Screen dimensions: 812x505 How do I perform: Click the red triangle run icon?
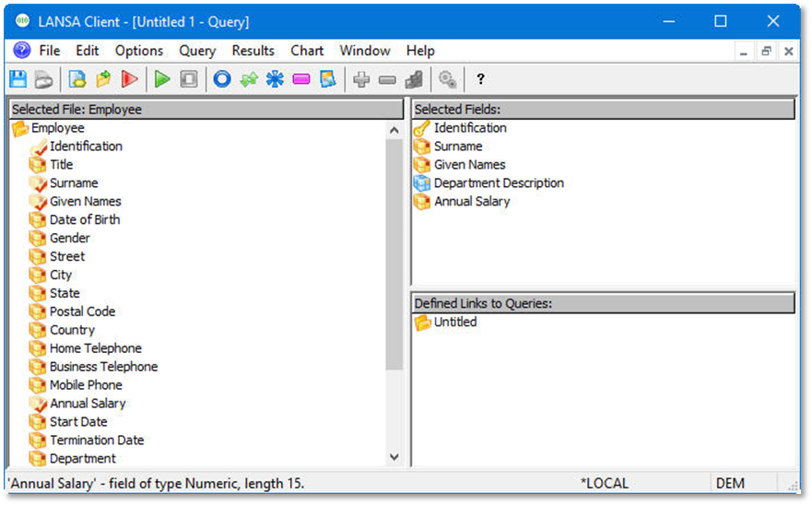(x=129, y=79)
